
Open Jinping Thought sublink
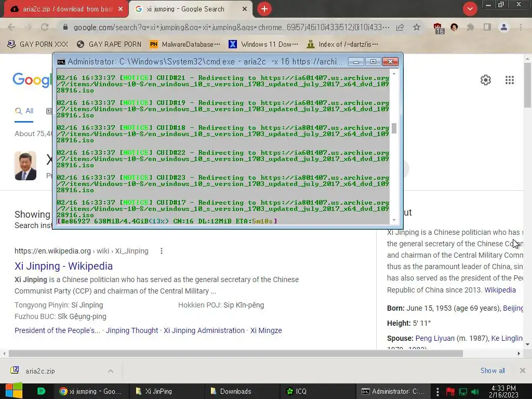click(x=132, y=330)
